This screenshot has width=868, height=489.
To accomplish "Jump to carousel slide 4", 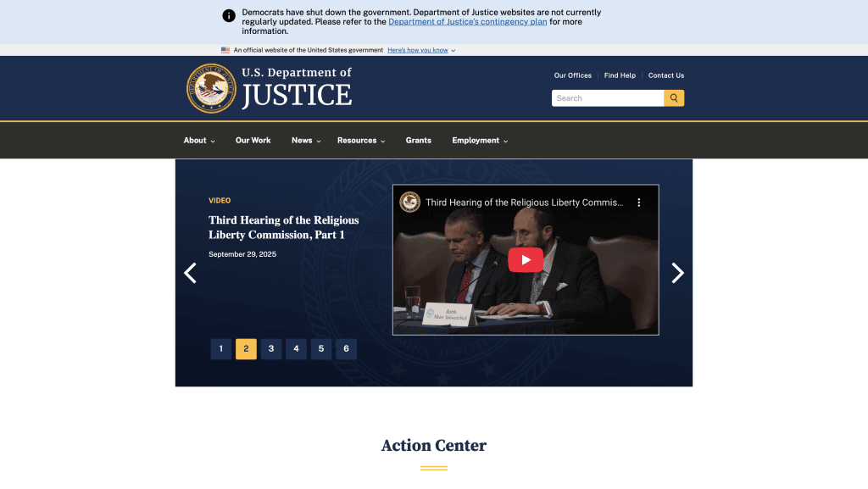I will click(296, 349).
